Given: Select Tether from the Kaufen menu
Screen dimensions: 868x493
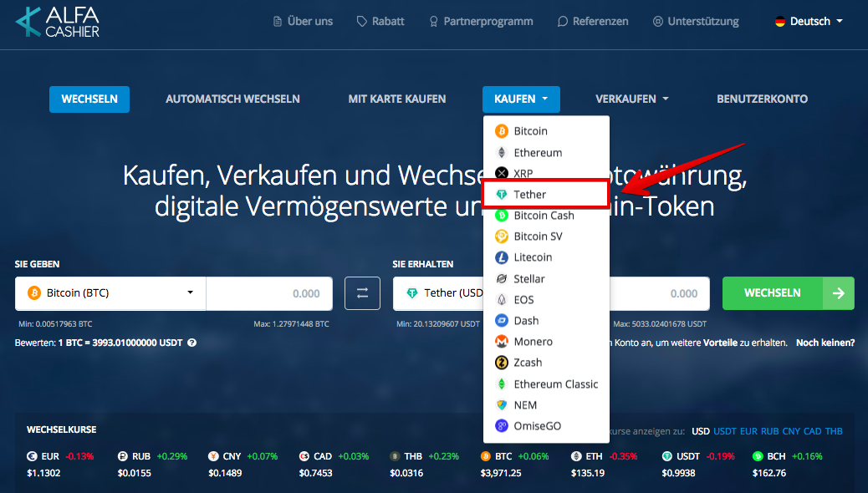Looking at the screenshot, I should tap(544, 195).
